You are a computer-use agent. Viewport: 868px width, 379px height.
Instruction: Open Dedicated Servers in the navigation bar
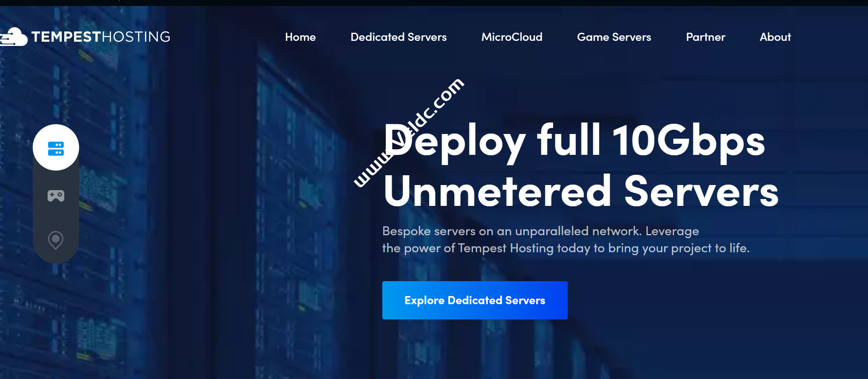[398, 37]
